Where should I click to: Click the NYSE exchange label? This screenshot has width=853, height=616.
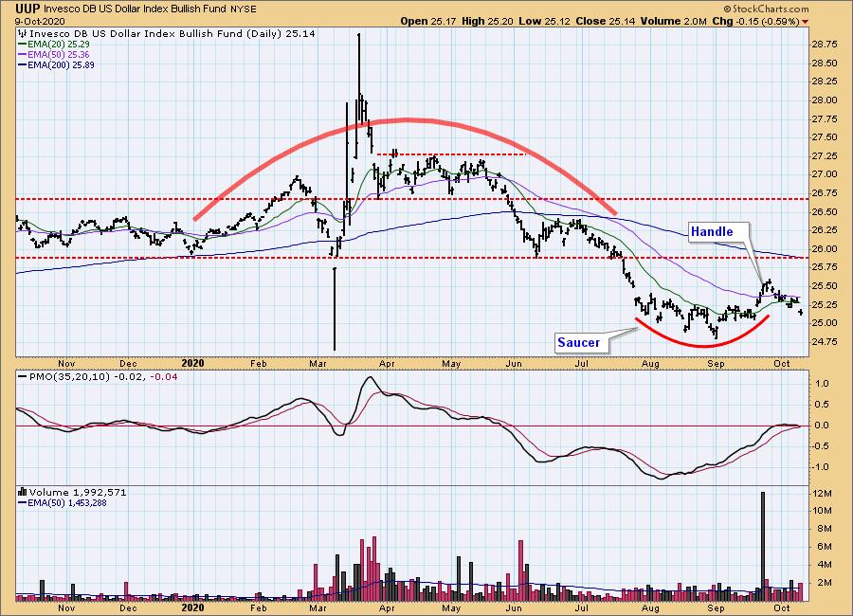[243, 9]
